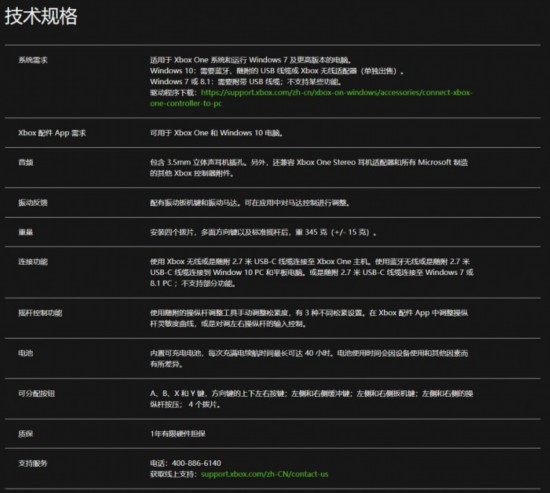Open the Xbox driver download support link
The height and width of the screenshot is (493, 550).
pyautogui.click(x=311, y=98)
